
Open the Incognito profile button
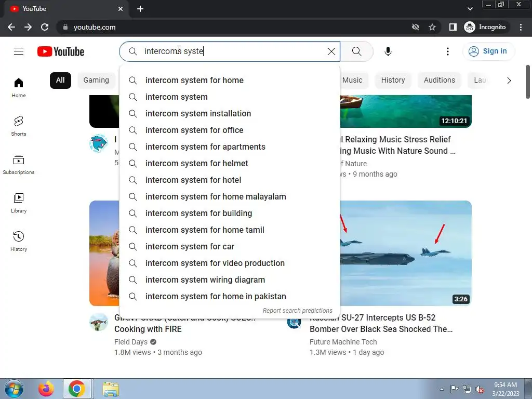[x=485, y=27]
